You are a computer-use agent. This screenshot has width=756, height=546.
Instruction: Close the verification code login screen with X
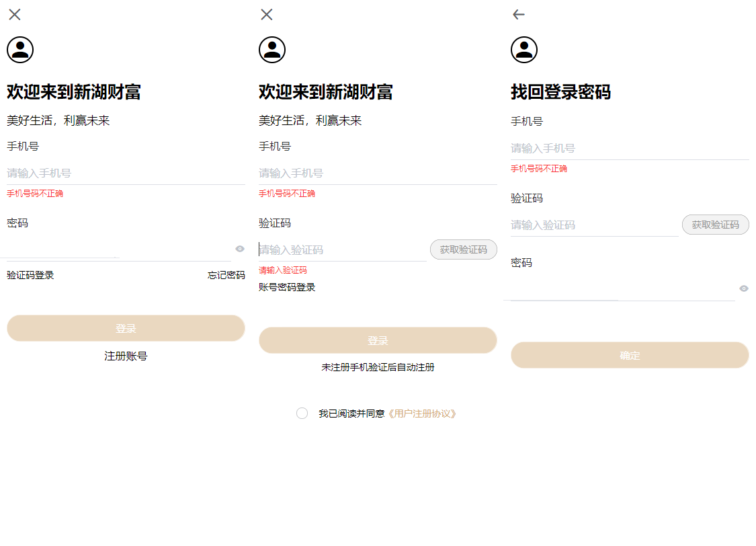click(x=267, y=15)
